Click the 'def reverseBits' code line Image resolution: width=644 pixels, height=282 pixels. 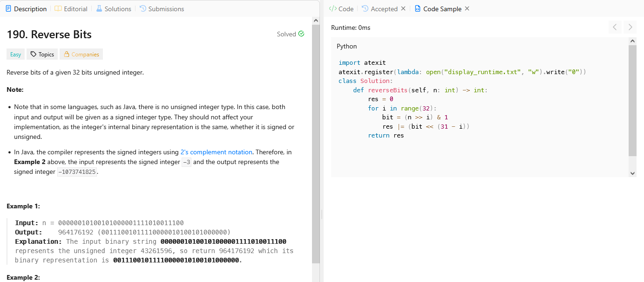420,90
